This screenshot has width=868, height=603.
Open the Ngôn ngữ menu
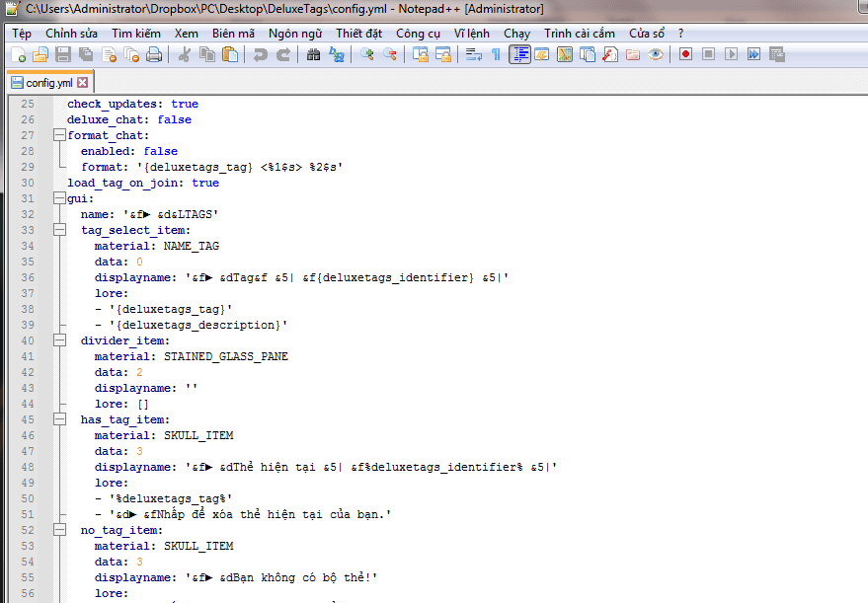tap(294, 33)
